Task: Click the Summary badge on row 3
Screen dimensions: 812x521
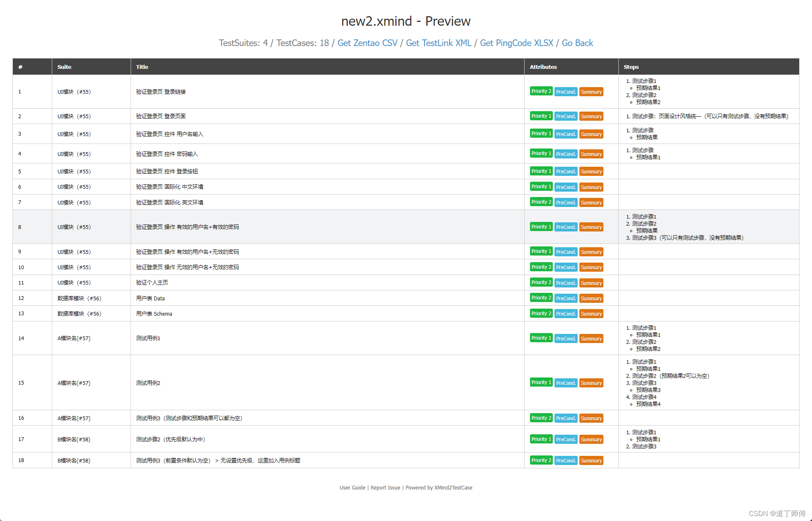Action: pos(591,134)
